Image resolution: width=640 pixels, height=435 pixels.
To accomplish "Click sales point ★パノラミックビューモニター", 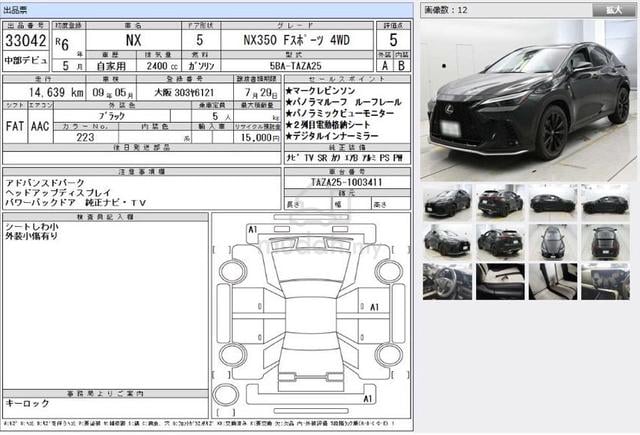I will coord(340,113).
